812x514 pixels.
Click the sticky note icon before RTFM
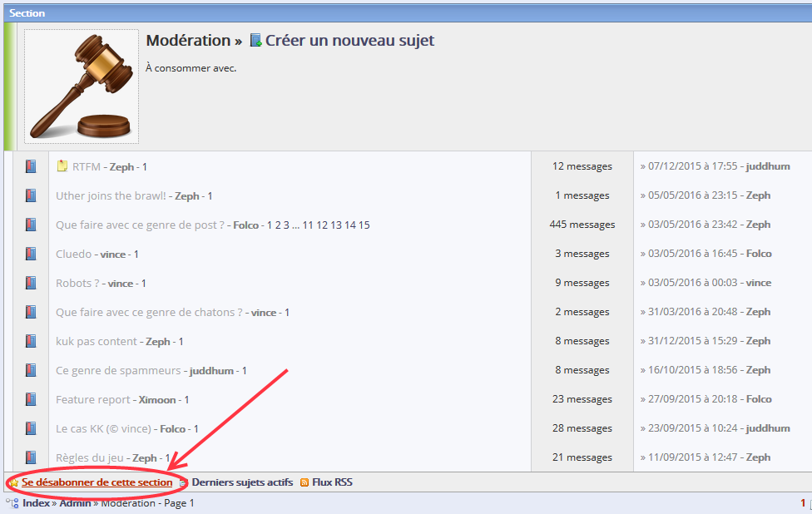tap(62, 166)
